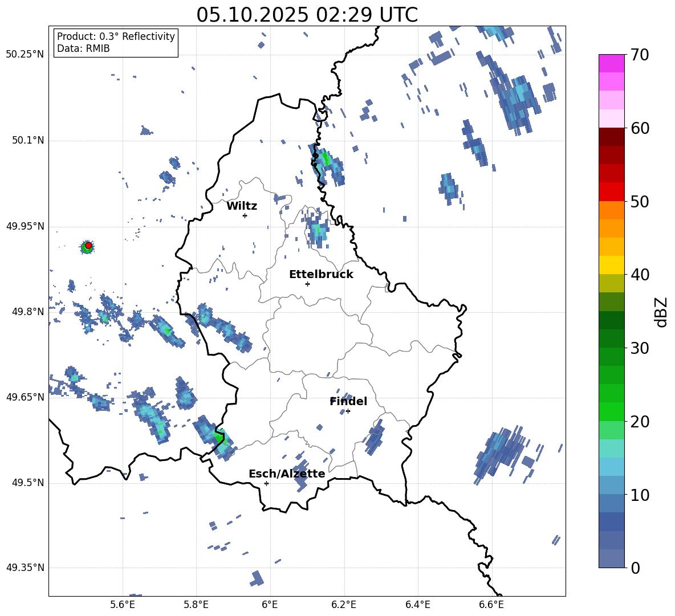Click the Wiltz station cross marker
Viewport: 675px width, 616px height.
coord(245,215)
